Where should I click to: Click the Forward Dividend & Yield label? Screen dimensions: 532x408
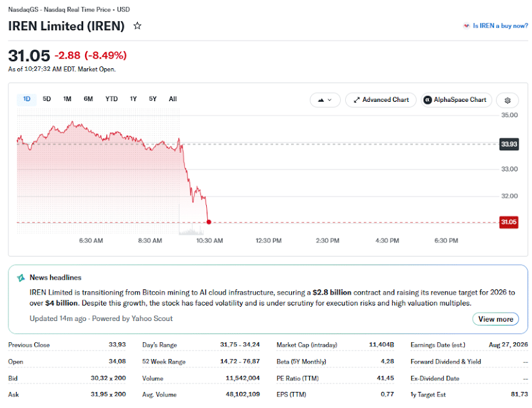point(446,362)
